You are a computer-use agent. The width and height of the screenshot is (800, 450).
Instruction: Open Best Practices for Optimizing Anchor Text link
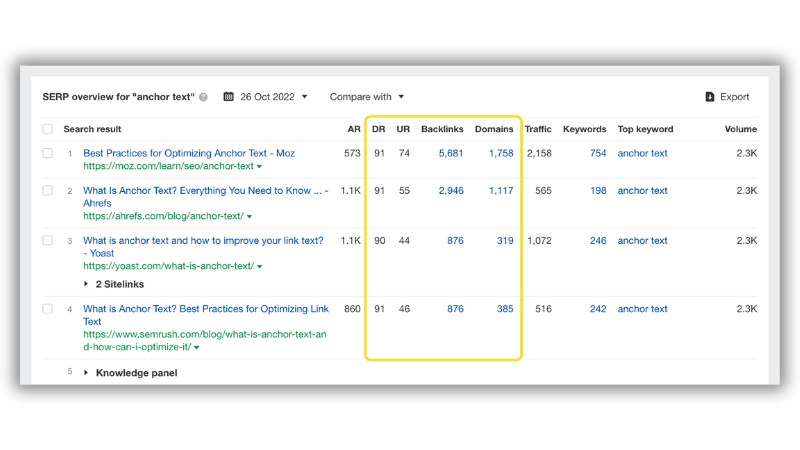(189, 153)
